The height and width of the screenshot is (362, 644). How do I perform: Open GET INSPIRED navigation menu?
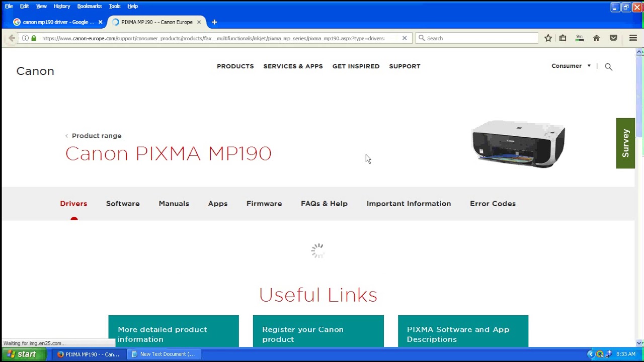point(356,66)
